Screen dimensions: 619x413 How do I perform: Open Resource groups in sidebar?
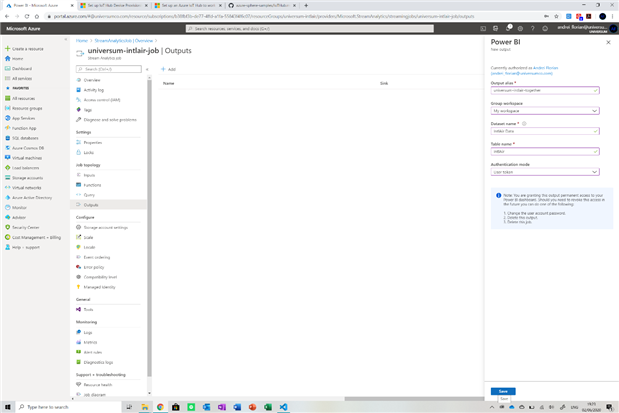click(27, 108)
